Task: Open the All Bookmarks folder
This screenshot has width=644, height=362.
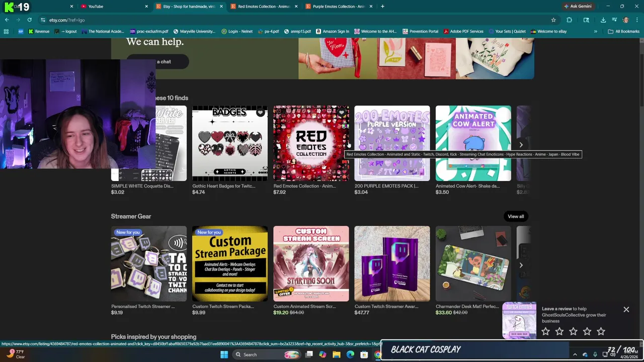Action: [623, 31]
